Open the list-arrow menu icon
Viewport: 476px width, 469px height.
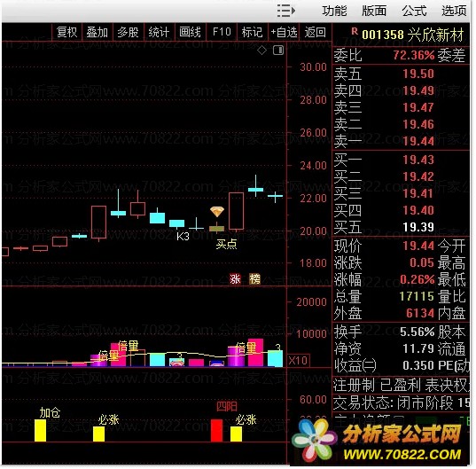coord(286,11)
